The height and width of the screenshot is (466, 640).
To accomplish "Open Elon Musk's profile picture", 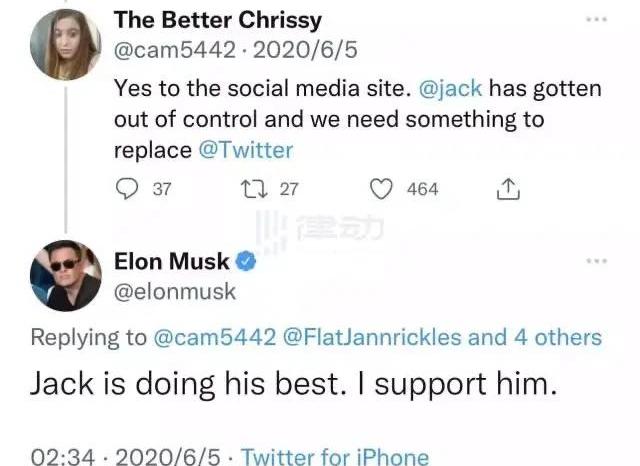I will click(66, 276).
